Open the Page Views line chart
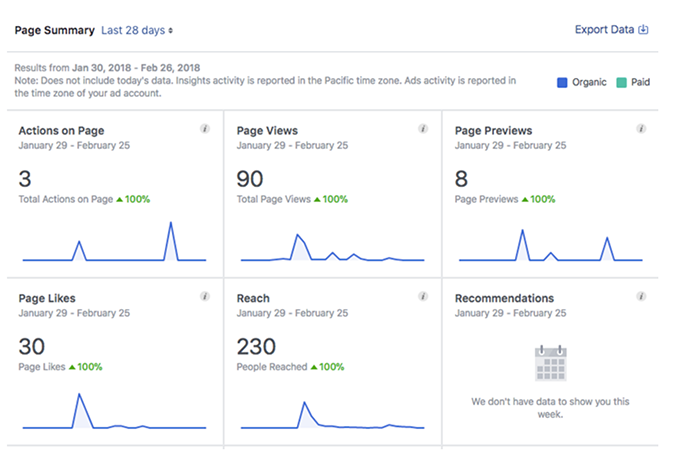The width and height of the screenshot is (700, 464). click(x=332, y=248)
